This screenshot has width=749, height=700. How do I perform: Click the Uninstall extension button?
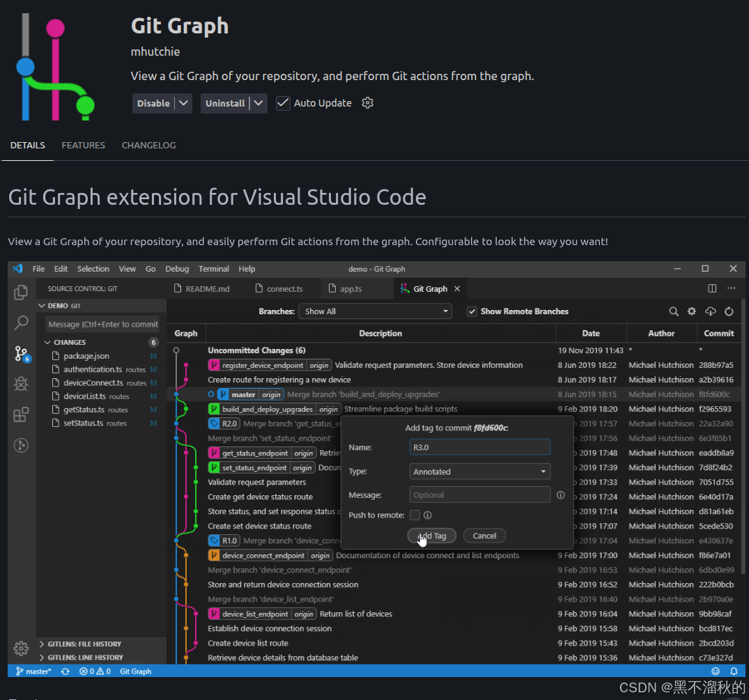point(225,103)
